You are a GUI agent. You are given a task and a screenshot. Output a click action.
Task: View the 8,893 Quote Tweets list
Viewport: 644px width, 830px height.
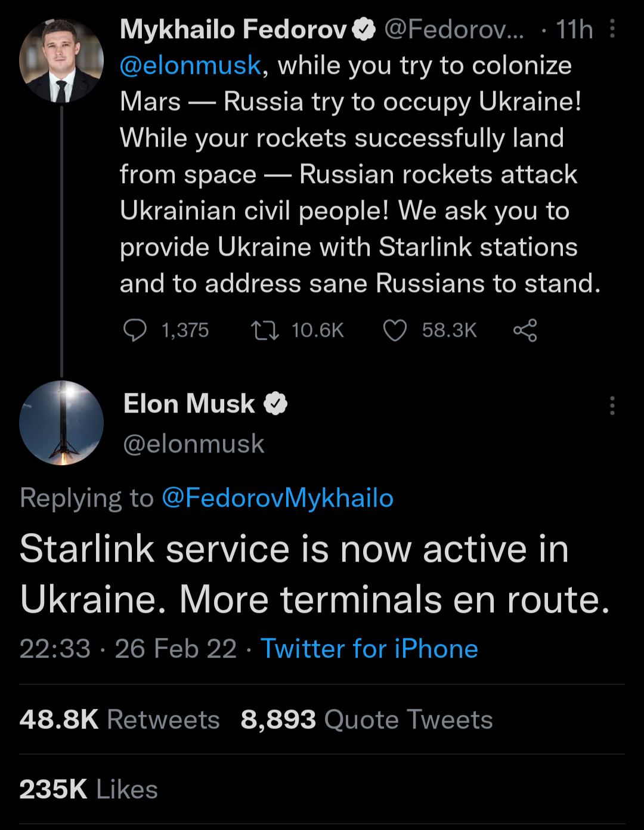click(367, 720)
